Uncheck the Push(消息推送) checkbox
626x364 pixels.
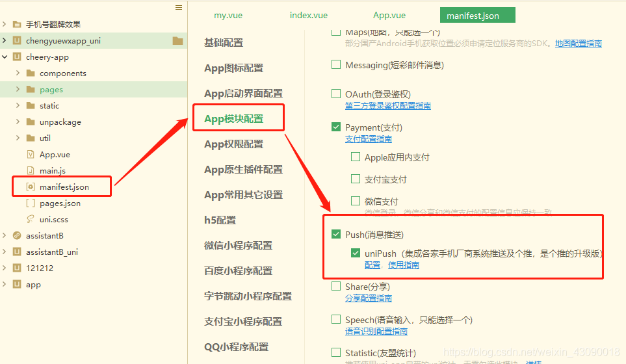(336, 234)
